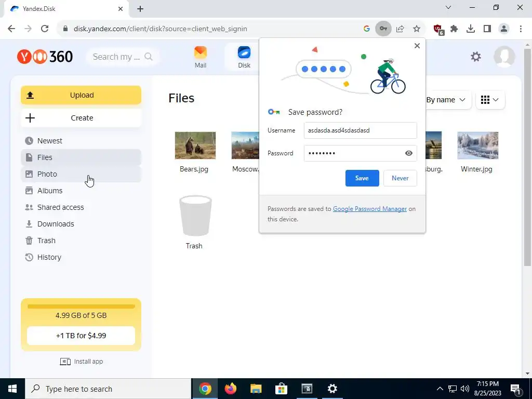Viewport: 532px width, 399px height.
Task: Open the notification center icon
Action: (515, 389)
